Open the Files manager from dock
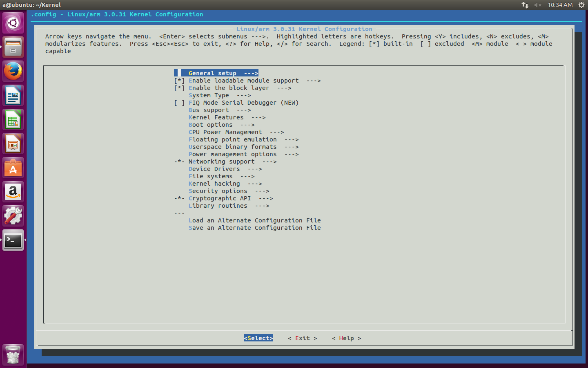This screenshot has height=368, width=588. tap(13, 47)
